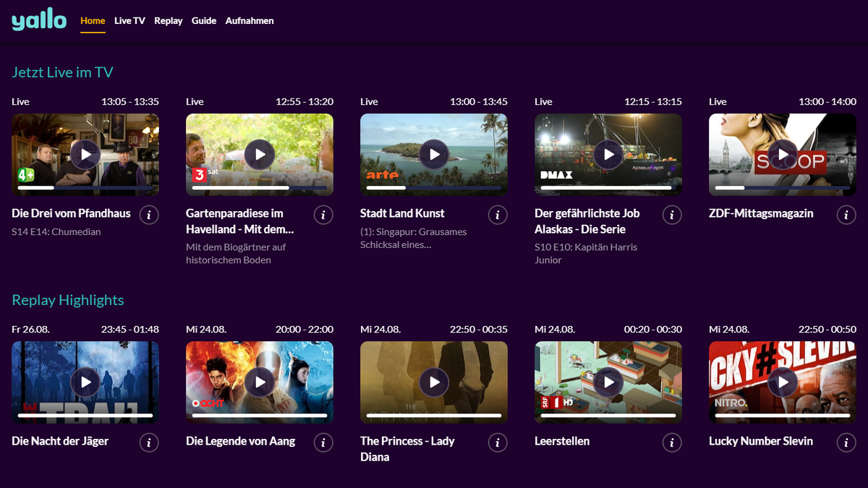Click the yallo logo
The image size is (868, 488).
38,20
